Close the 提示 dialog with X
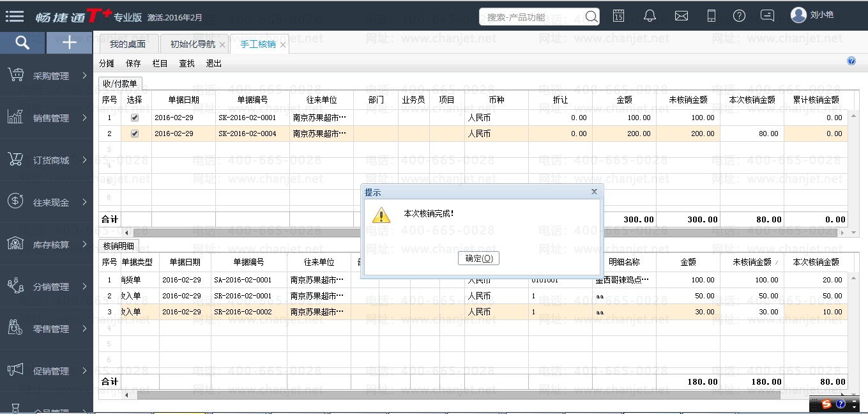 [594, 192]
